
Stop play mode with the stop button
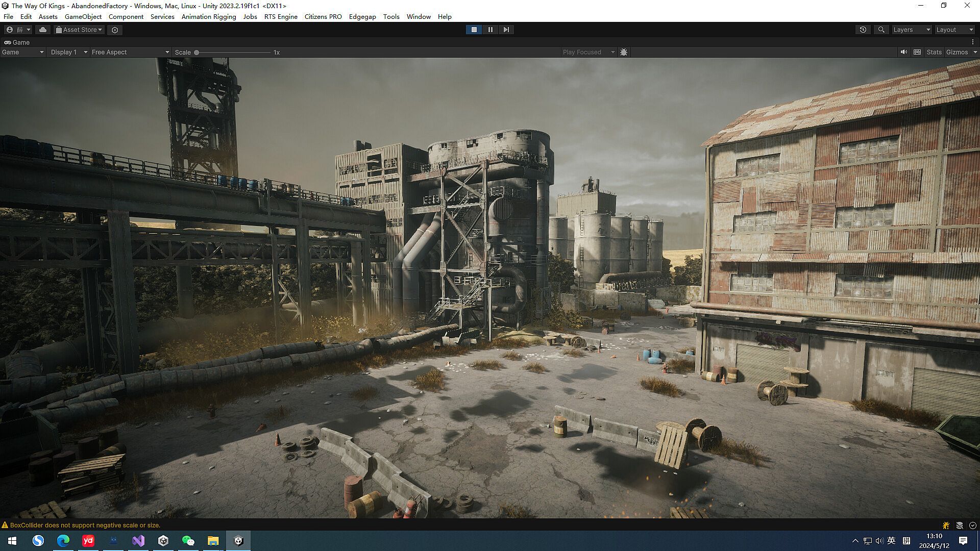pos(474,30)
